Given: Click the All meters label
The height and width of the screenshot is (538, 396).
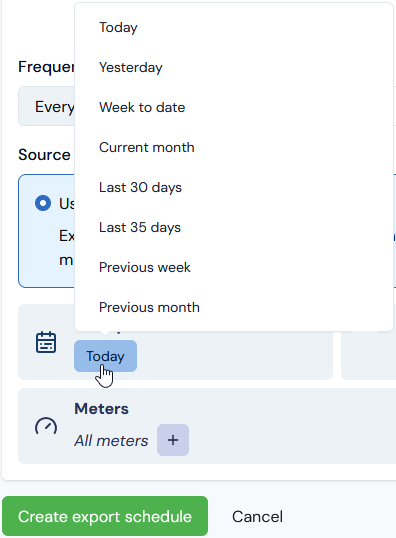Looking at the screenshot, I should (111, 441).
